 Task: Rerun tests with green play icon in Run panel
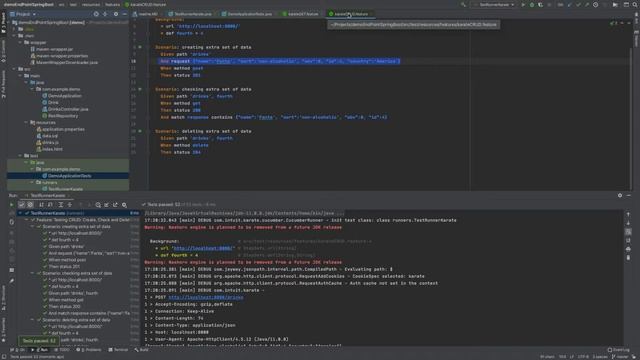click(x=11, y=205)
